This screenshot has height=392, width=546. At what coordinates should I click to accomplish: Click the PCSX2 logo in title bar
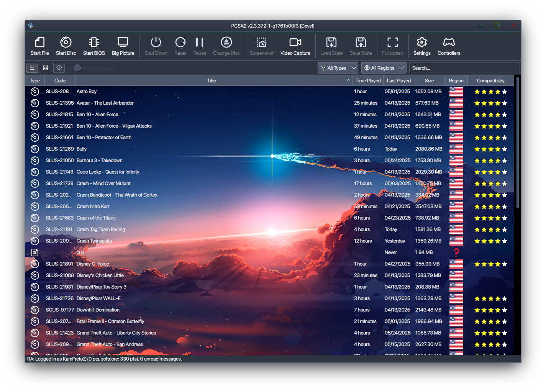point(31,26)
